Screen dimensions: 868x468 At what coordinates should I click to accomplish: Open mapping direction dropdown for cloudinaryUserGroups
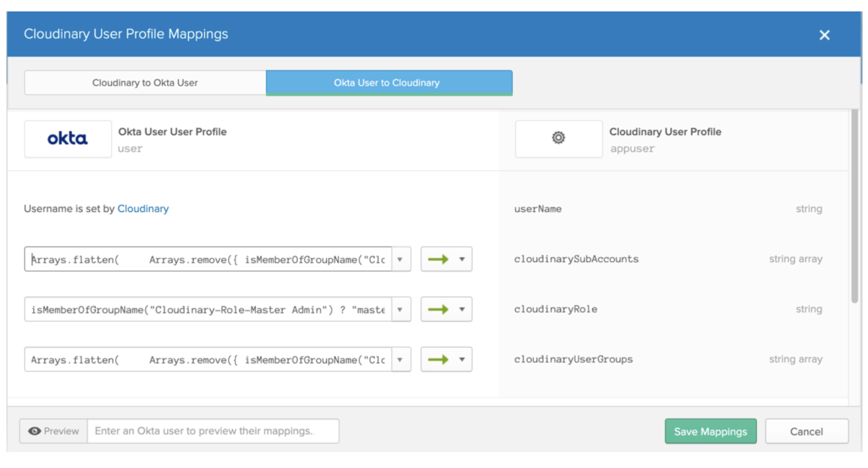tap(462, 359)
